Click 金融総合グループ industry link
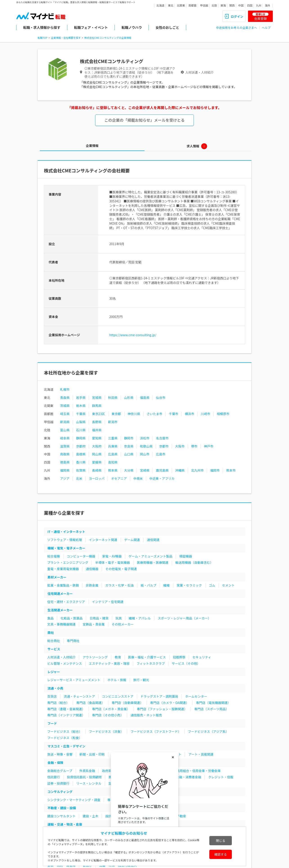Screen dimensions: 289x868 (x=60, y=771)
